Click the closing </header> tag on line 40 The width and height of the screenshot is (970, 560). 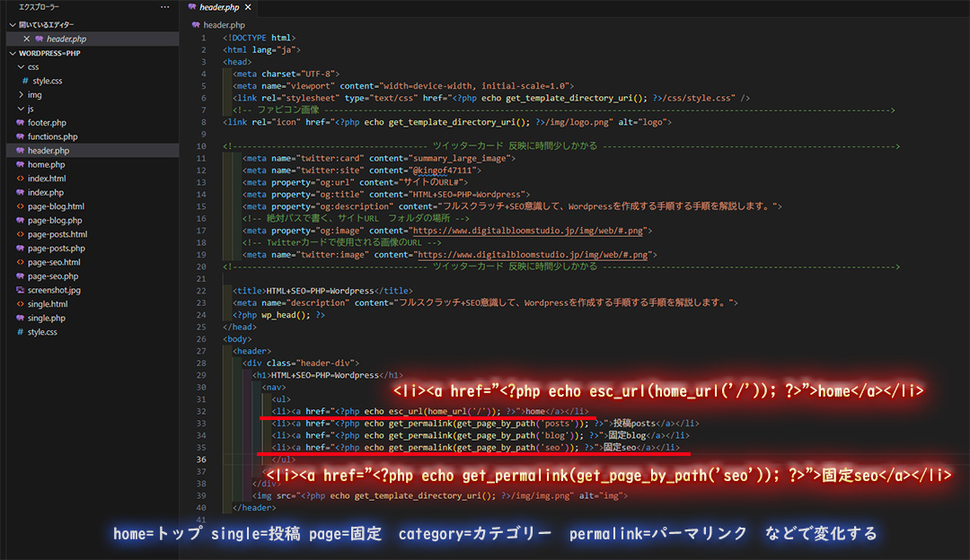(x=254, y=508)
